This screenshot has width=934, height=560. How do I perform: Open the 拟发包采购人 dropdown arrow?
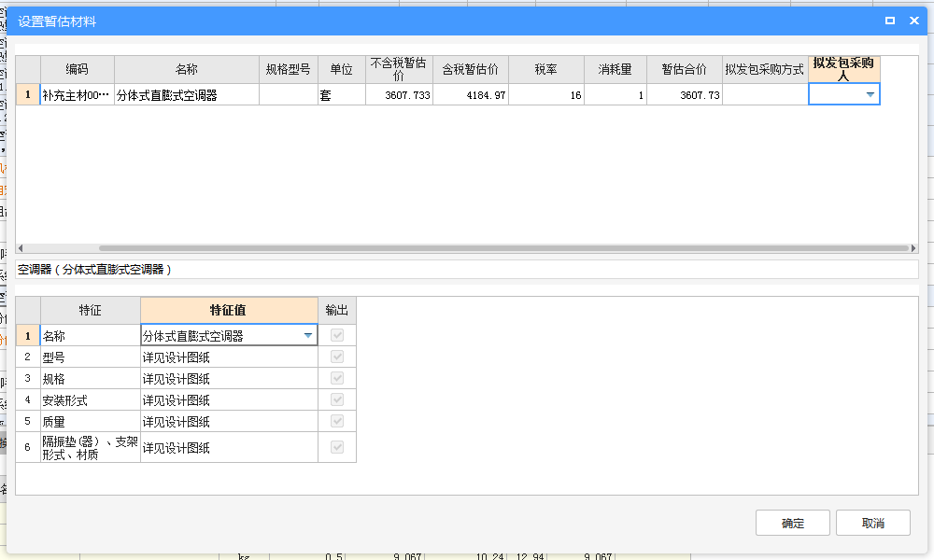870,94
